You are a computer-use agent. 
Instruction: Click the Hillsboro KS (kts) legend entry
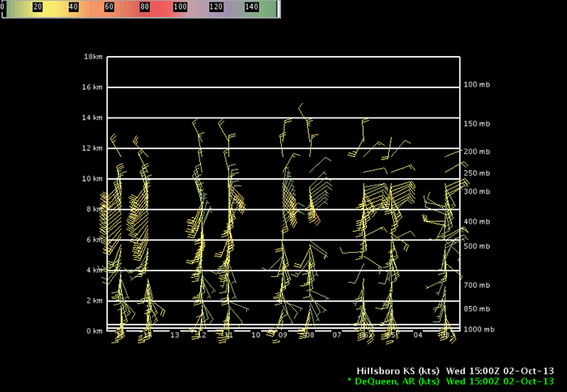coord(399,369)
